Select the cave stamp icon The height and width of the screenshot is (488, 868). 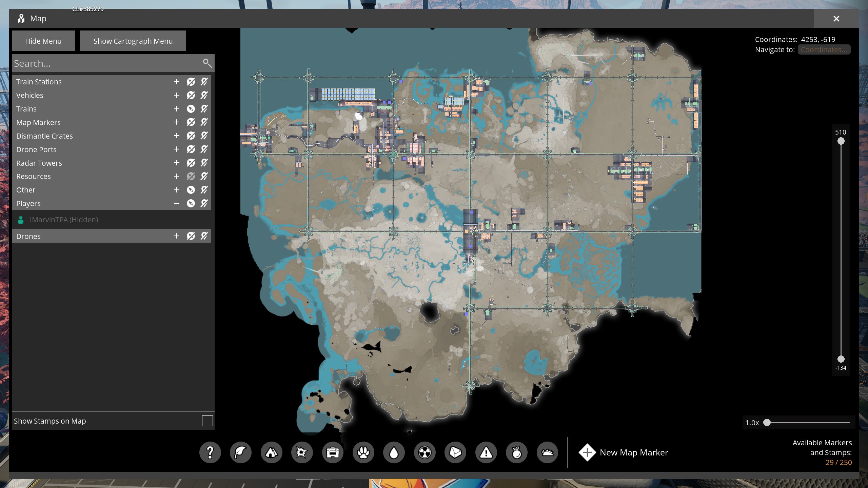[271, 452]
